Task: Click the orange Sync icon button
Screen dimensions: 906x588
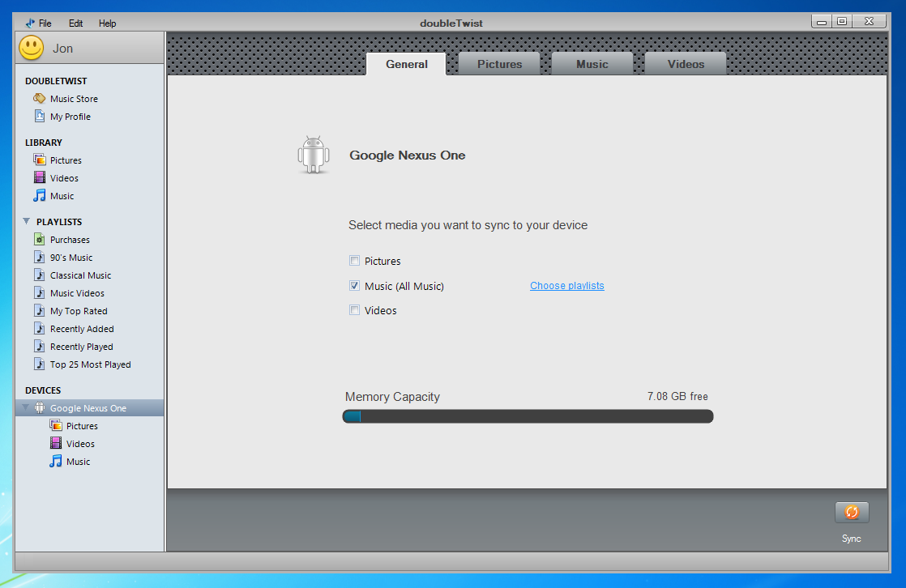Action: pos(852,513)
